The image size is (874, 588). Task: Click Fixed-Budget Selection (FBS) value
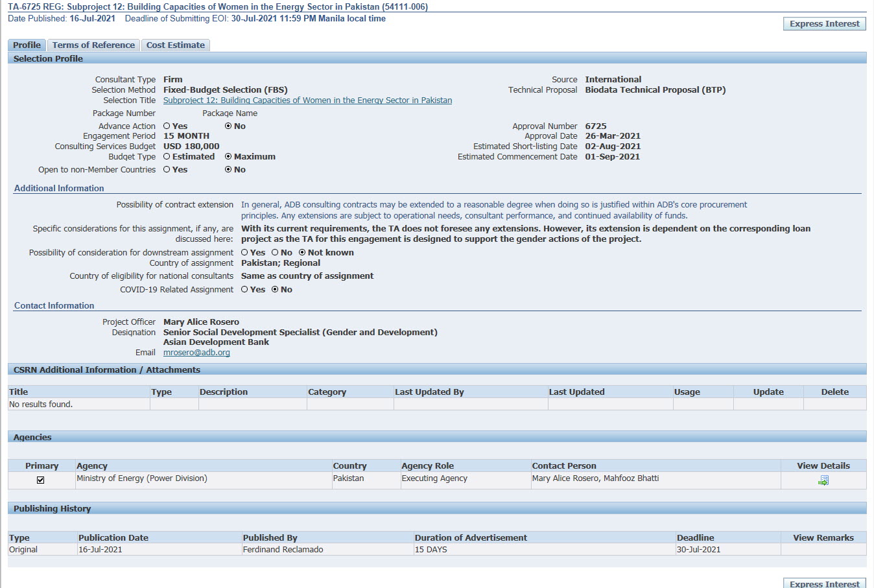click(x=226, y=90)
